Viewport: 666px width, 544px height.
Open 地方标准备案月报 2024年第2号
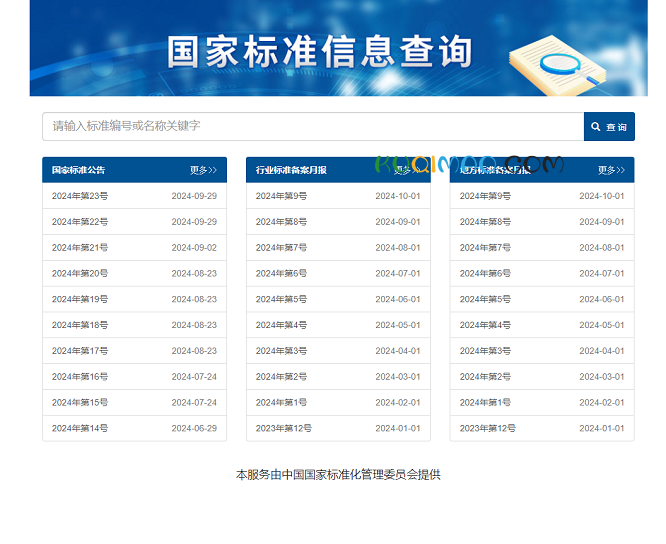(x=485, y=377)
